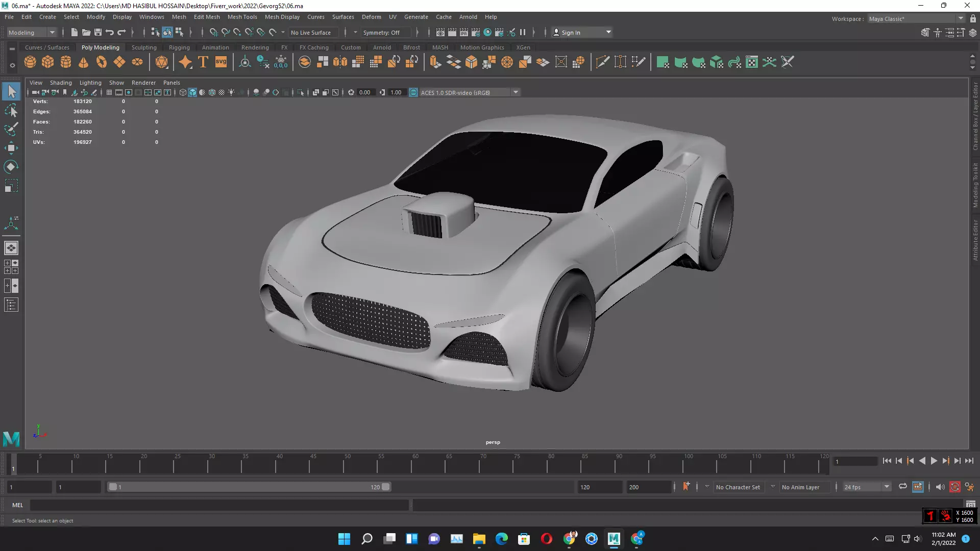
Task: Create a polygon cube from shelf
Action: 48,62
